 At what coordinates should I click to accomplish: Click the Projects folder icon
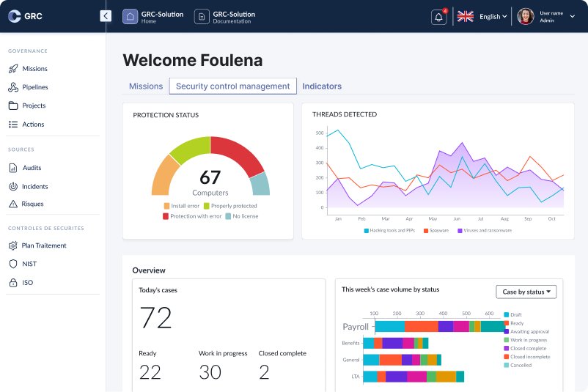(x=13, y=106)
